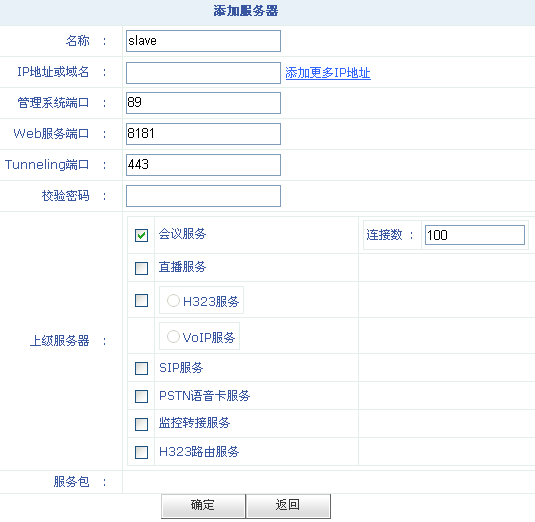Select the H323服务 radio button
The image size is (535, 522).
pos(173,301)
